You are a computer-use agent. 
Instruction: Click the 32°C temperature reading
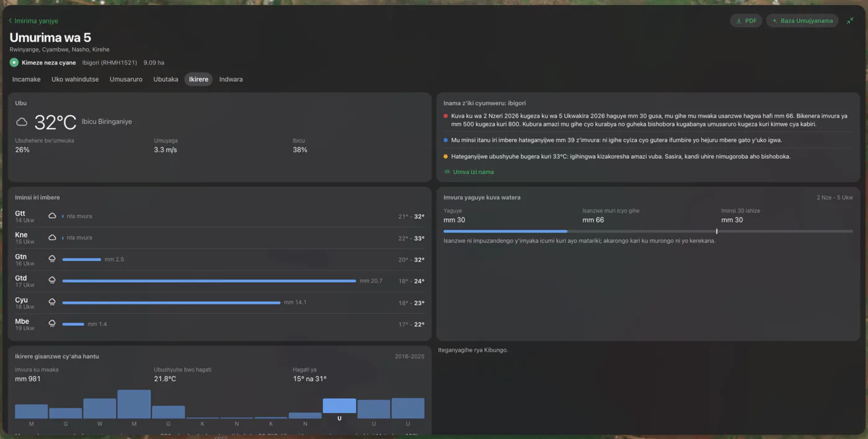tap(55, 122)
